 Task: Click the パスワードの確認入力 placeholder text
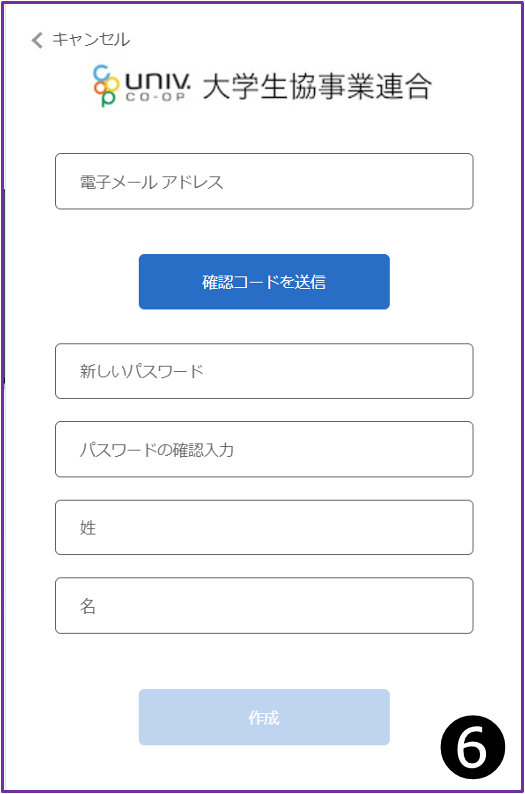click(156, 450)
